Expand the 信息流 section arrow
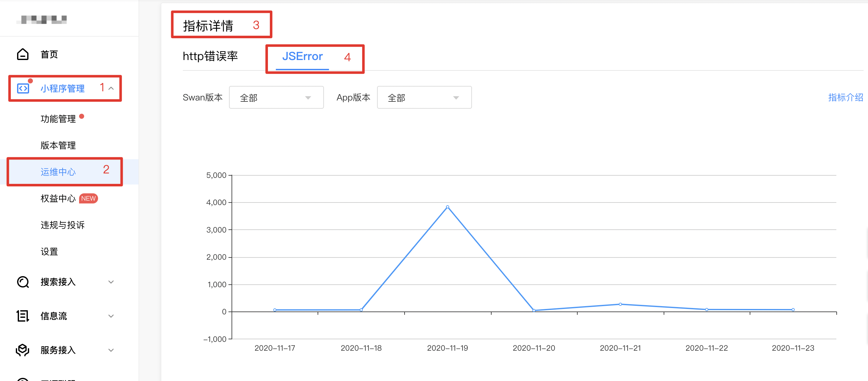868x381 pixels. point(111,316)
